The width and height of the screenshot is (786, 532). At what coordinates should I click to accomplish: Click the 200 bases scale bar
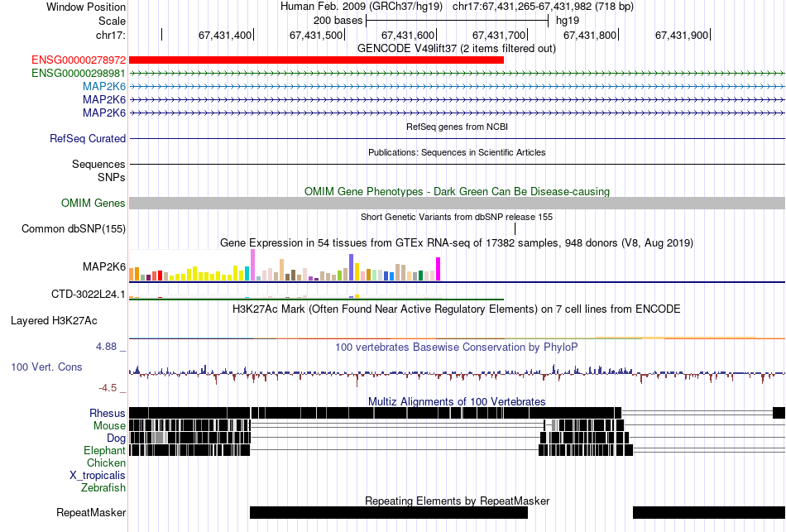pyautogui.click(x=458, y=21)
